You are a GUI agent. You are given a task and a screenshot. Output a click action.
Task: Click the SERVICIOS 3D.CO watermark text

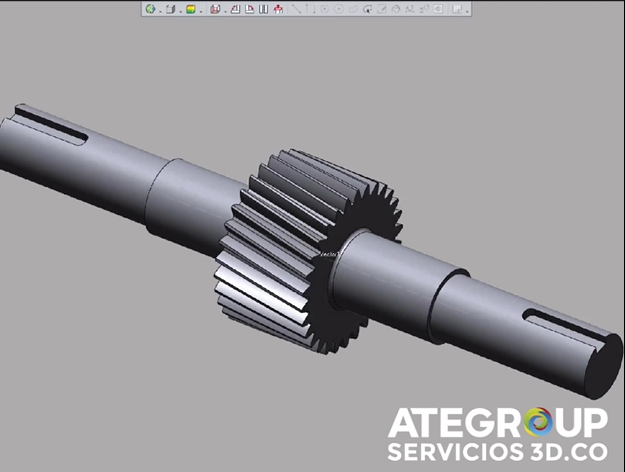497,451
